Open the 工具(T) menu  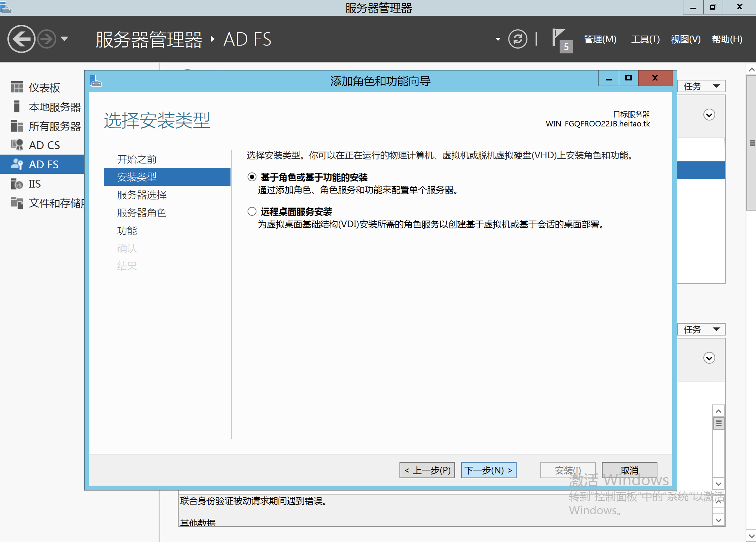coord(645,39)
